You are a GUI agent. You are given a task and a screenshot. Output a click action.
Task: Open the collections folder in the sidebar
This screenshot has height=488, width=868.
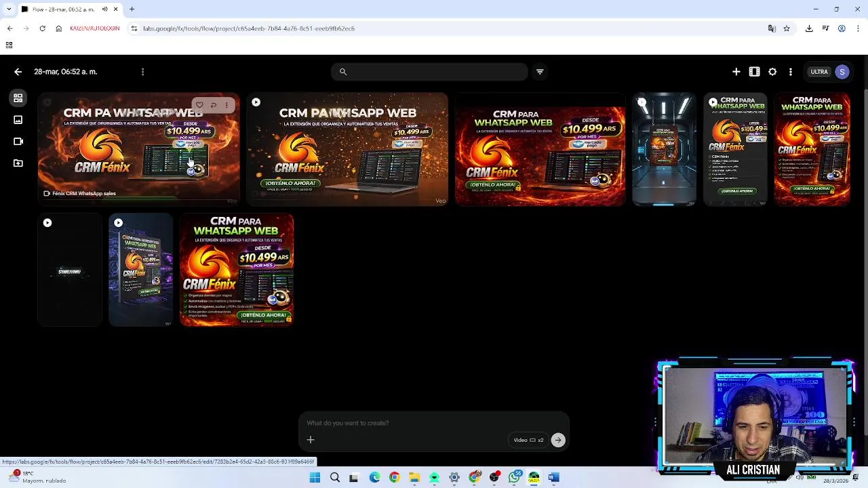pyautogui.click(x=18, y=163)
